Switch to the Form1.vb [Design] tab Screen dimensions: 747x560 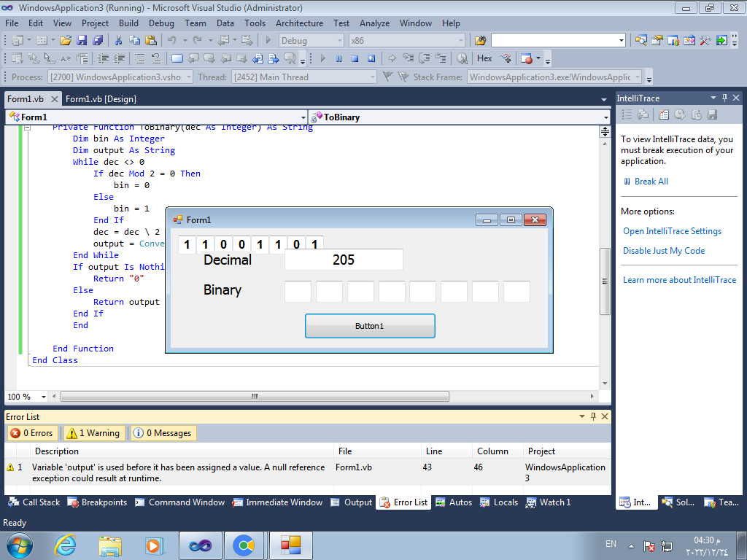click(x=101, y=99)
